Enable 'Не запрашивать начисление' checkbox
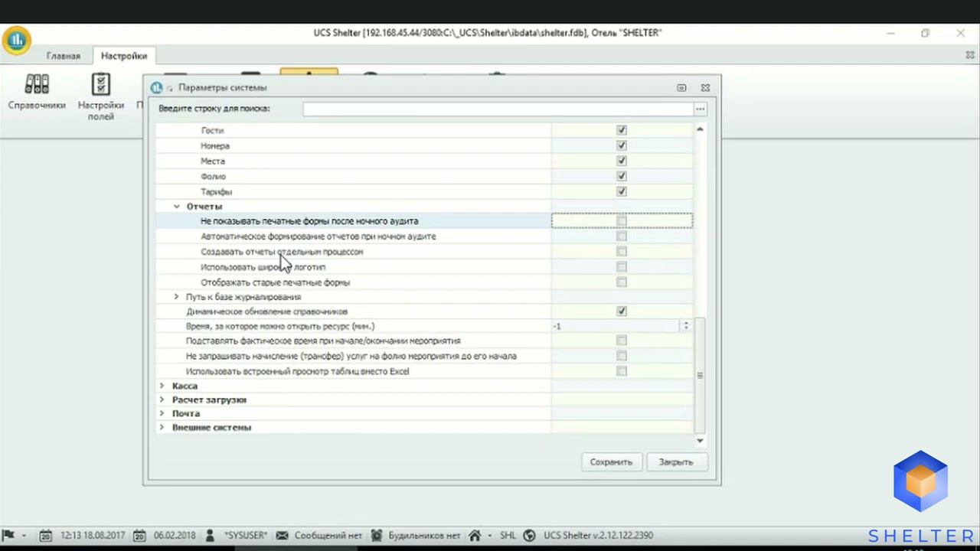Image resolution: width=980 pixels, height=551 pixels. click(x=622, y=356)
